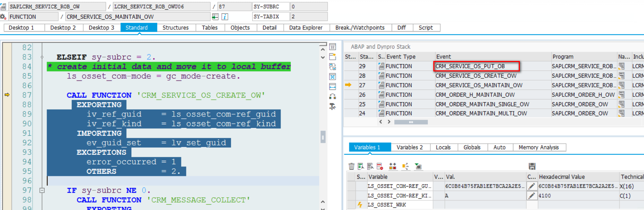Open the Structures tab
Screen dimensions: 644x210
coord(176,28)
